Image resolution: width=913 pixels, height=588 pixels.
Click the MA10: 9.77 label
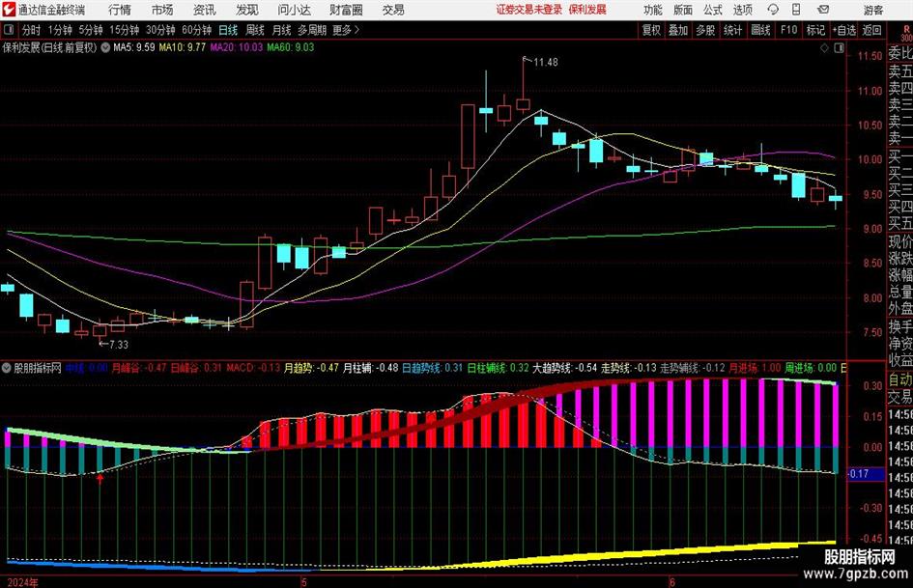(x=183, y=47)
